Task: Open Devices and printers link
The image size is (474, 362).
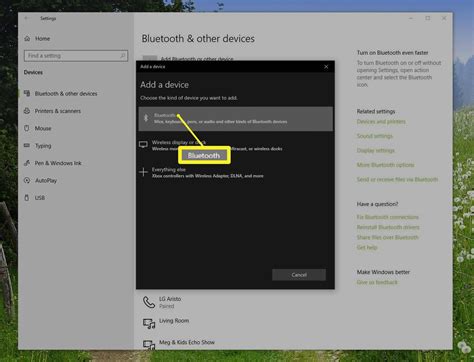Action: point(381,122)
